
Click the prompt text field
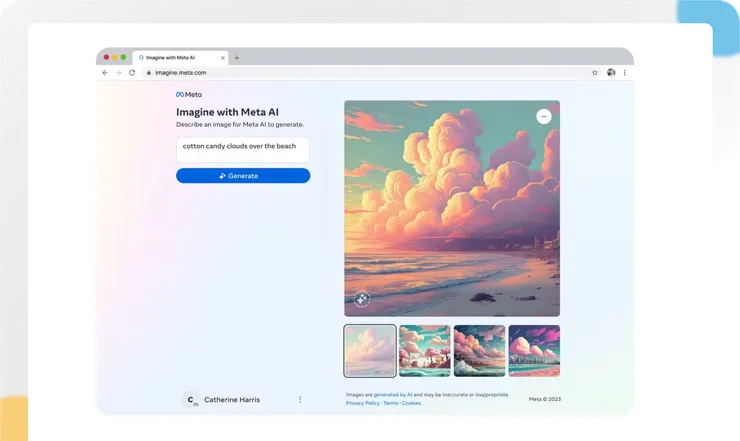click(243, 150)
